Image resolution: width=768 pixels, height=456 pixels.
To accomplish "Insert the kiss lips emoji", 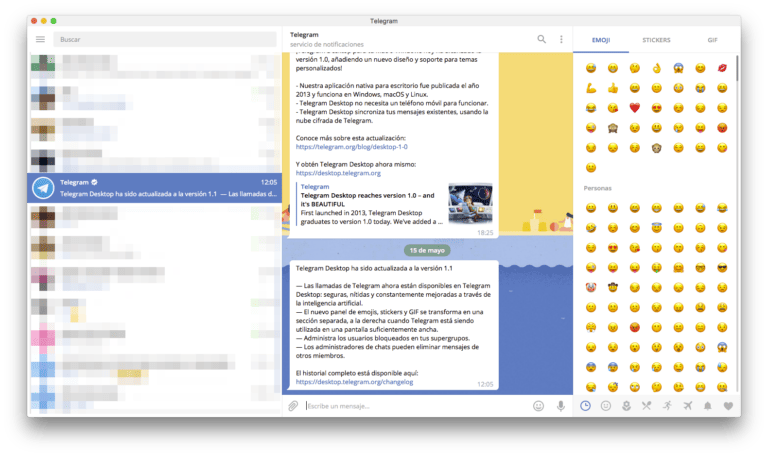I will click(x=722, y=68).
